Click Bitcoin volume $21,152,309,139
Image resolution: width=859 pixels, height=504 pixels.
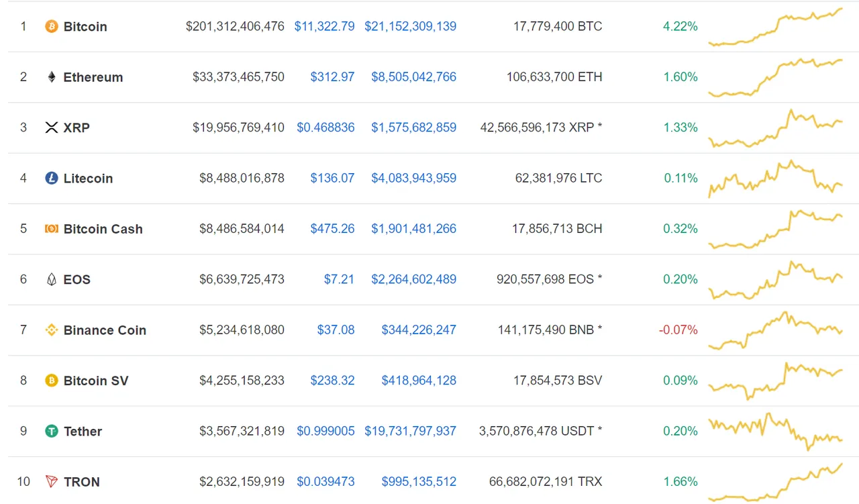411,27
